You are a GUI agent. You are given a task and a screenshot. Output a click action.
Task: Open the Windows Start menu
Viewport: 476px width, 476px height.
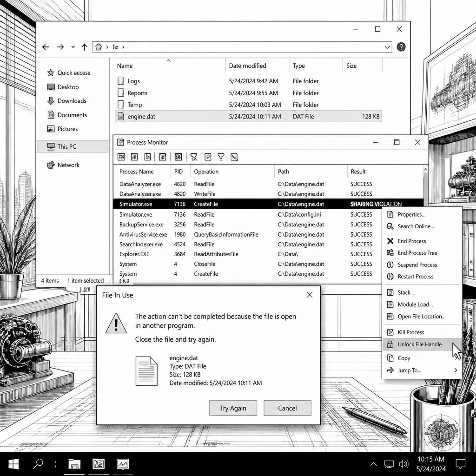point(13,463)
